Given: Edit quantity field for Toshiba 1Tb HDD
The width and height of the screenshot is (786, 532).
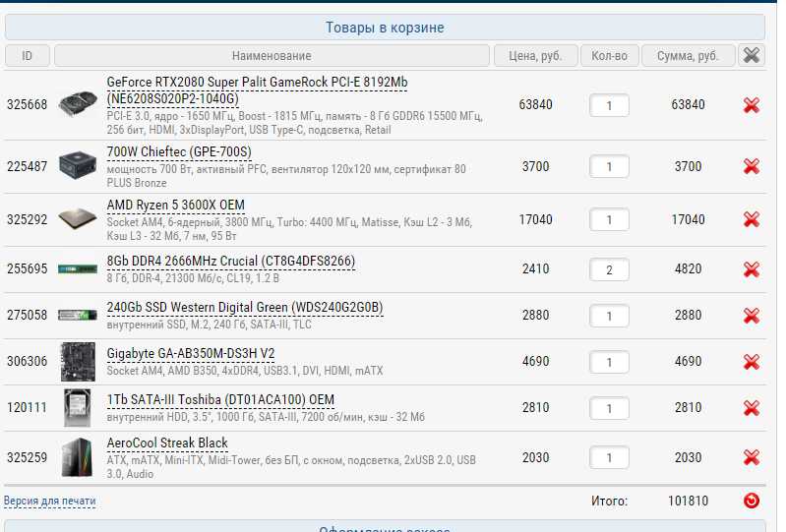Looking at the screenshot, I should [x=609, y=408].
